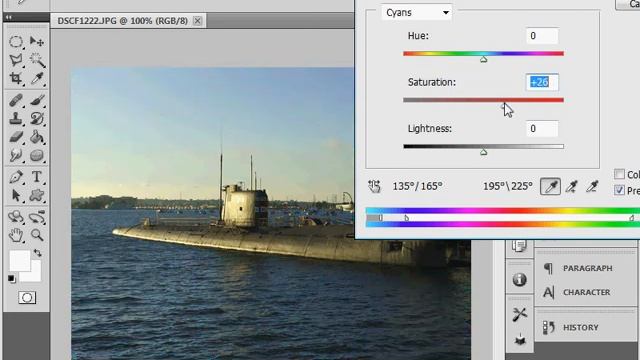Select the 3D Rotate tool
The image size is (640, 360).
coord(16,217)
